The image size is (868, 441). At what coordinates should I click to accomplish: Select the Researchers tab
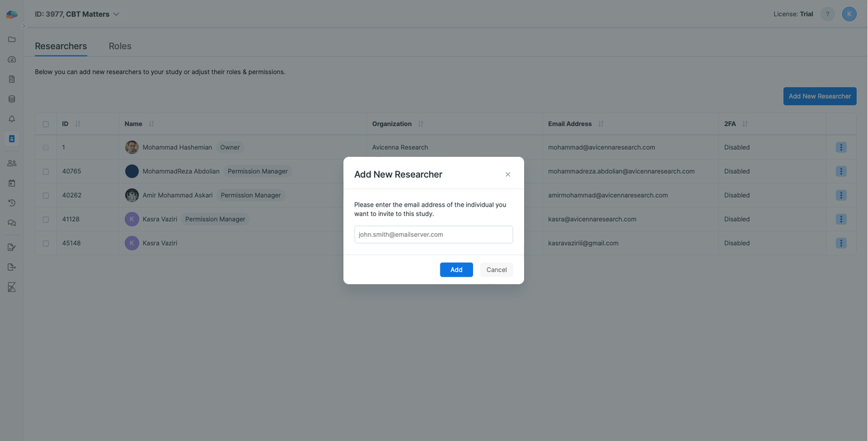click(61, 46)
